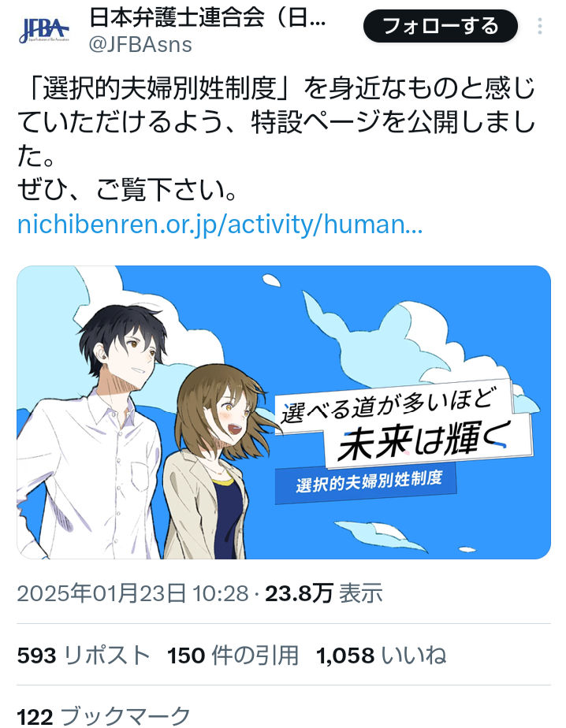The width and height of the screenshot is (566, 728).
Task: Open the 日本弁護士連合会 display name
Action: pos(207,18)
